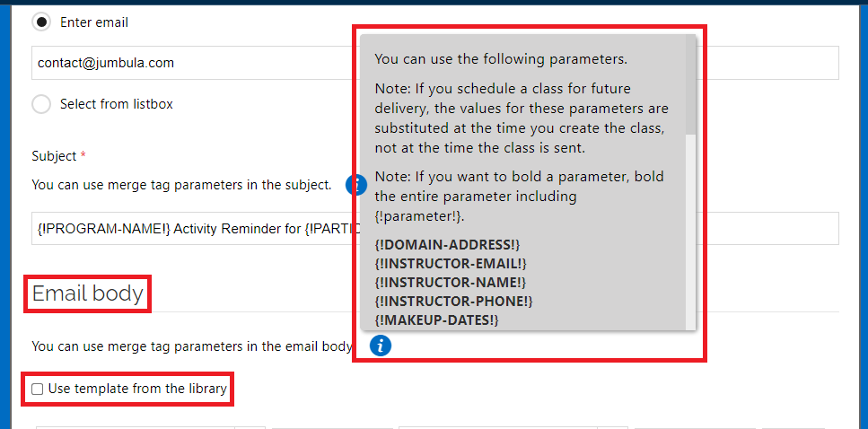Click the 'You can use the following parameters' text
This screenshot has width=868, height=429.
click(501, 59)
